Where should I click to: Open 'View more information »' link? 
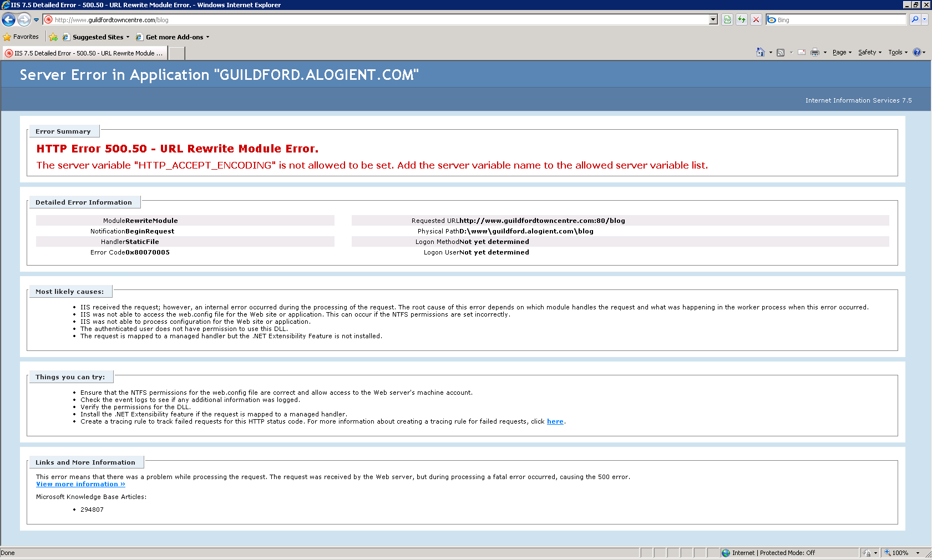(80, 484)
